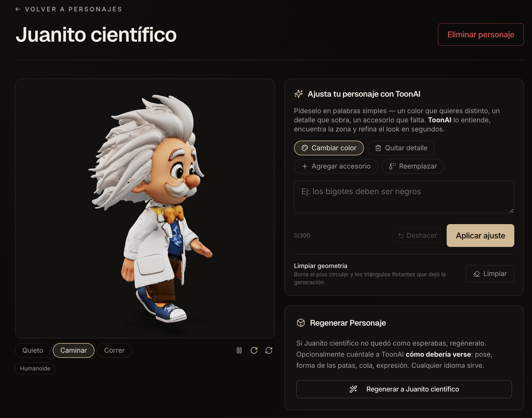Image resolution: width=532 pixels, height=418 pixels.
Task: Click the restart rotation arrow icon
Action: (254, 350)
